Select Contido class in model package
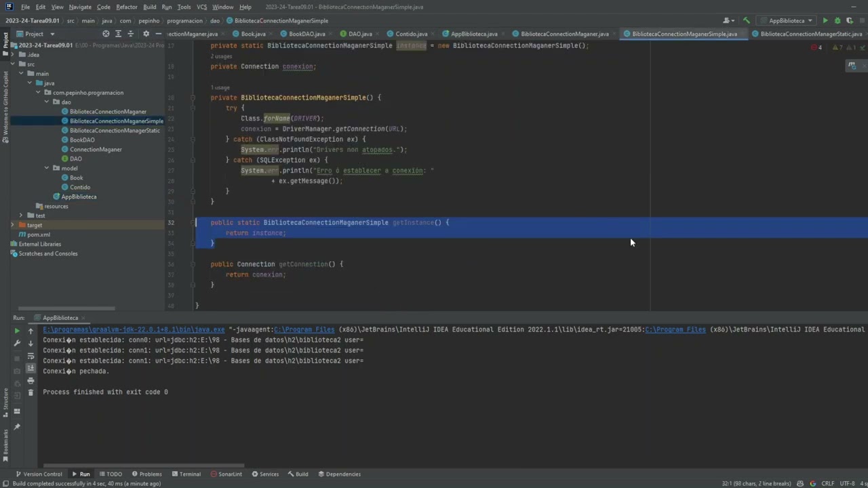 pos(75,187)
